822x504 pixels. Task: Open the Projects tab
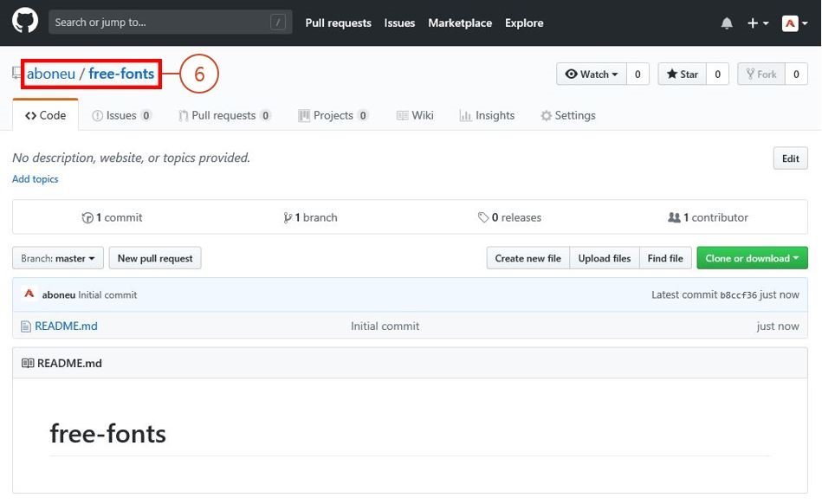(333, 115)
